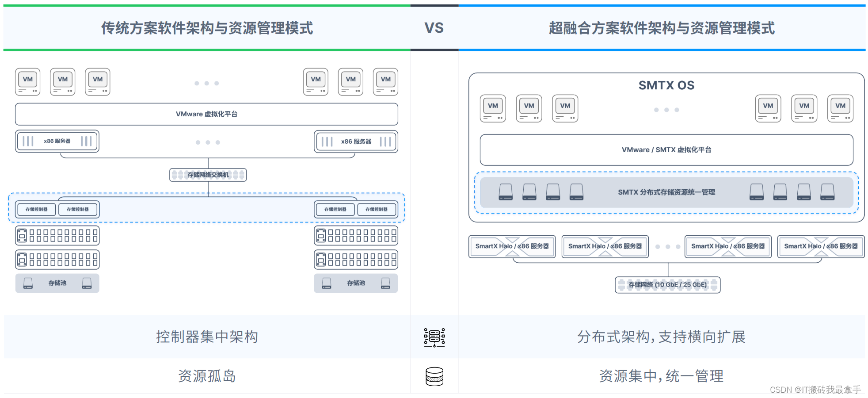Click the right 存储池 label
This screenshot has height=398, width=868.
pyautogui.click(x=356, y=283)
